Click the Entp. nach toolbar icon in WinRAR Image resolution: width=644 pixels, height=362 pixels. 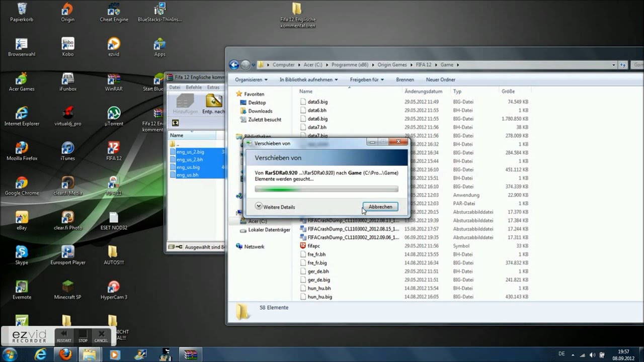[x=213, y=104]
